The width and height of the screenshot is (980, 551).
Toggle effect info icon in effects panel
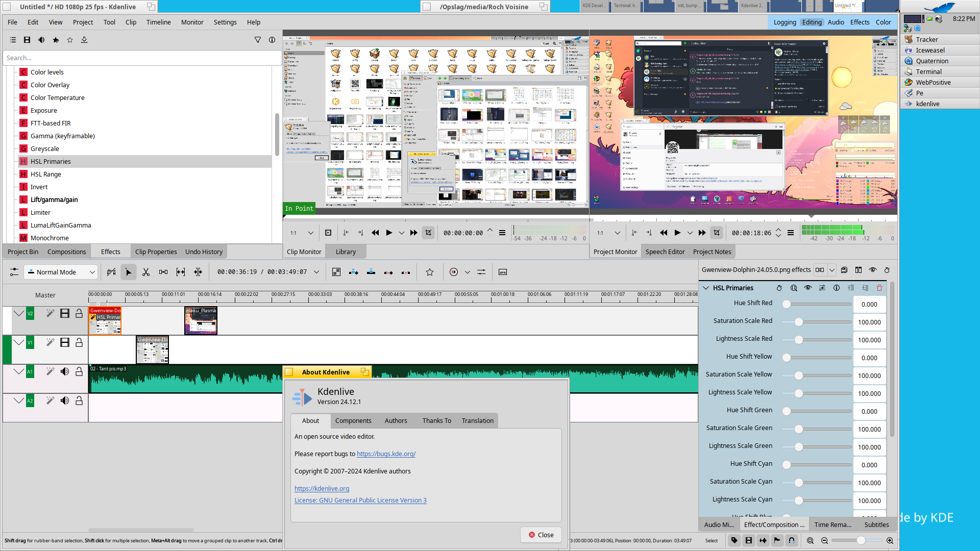(272, 40)
